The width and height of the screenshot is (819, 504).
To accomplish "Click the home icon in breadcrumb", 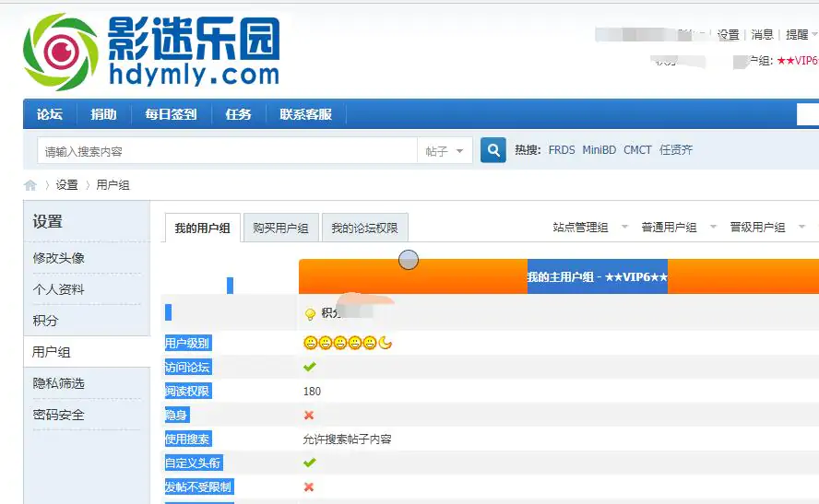I will pos(30,185).
